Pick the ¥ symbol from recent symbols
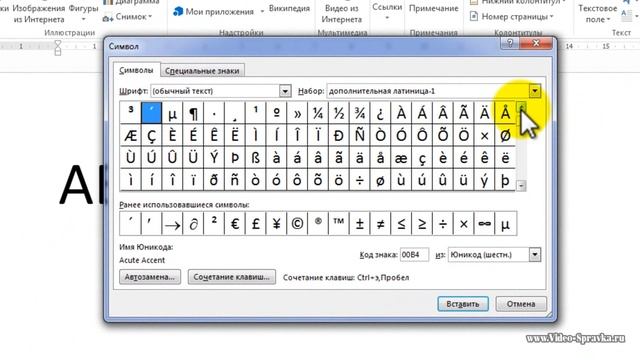 pyautogui.click(x=276, y=224)
